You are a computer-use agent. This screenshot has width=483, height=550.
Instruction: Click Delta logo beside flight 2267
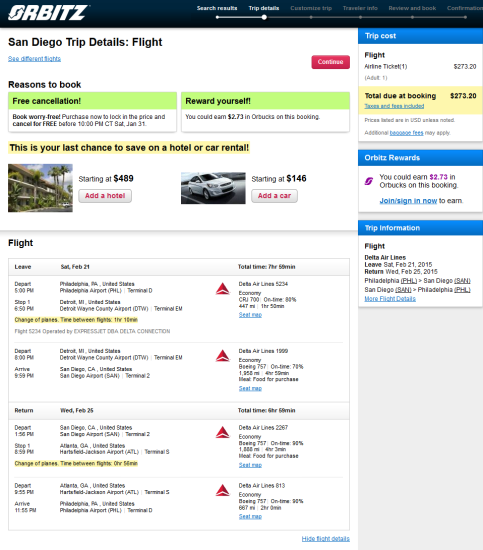tap(223, 432)
